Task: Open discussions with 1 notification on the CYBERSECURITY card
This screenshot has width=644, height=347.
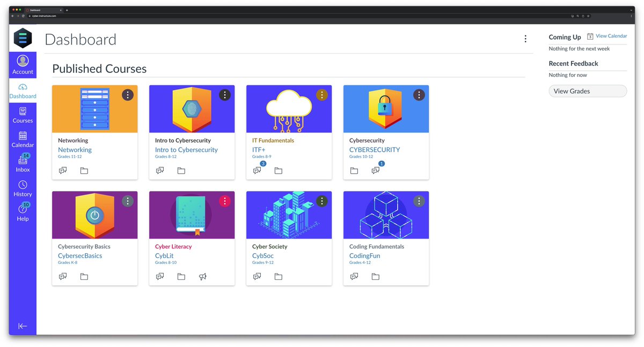Action: point(376,170)
